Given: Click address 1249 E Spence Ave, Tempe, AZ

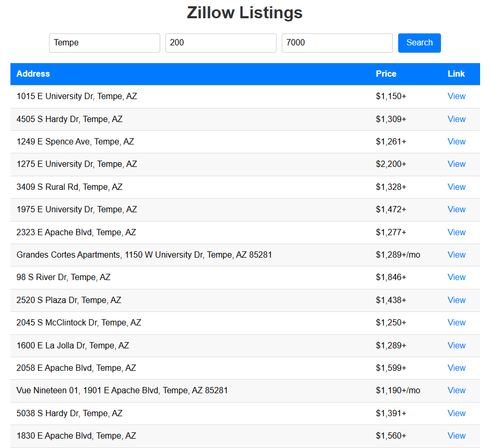Looking at the screenshot, I should point(75,141).
